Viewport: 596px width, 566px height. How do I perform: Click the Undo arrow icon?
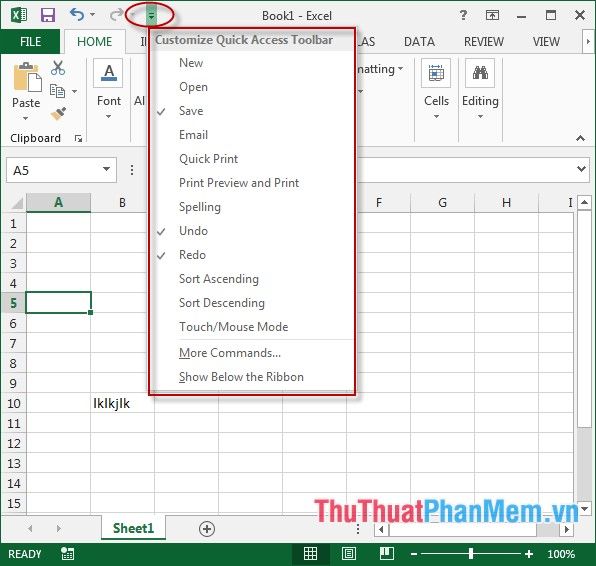[x=77, y=15]
